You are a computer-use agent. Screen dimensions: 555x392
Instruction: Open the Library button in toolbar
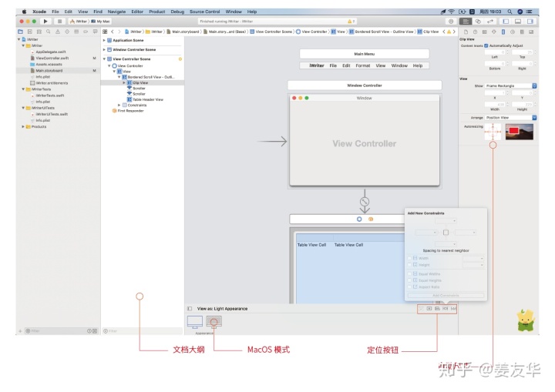(x=451, y=22)
